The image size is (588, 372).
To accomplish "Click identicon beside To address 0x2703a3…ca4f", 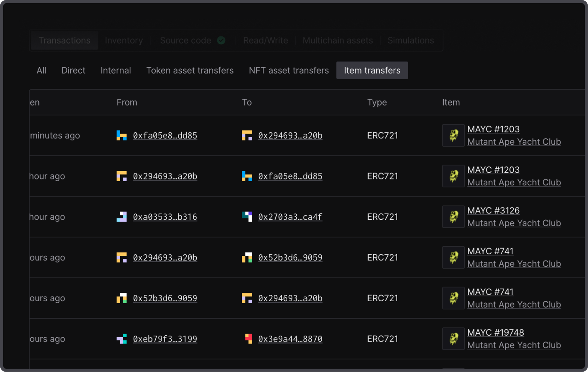I will point(247,217).
